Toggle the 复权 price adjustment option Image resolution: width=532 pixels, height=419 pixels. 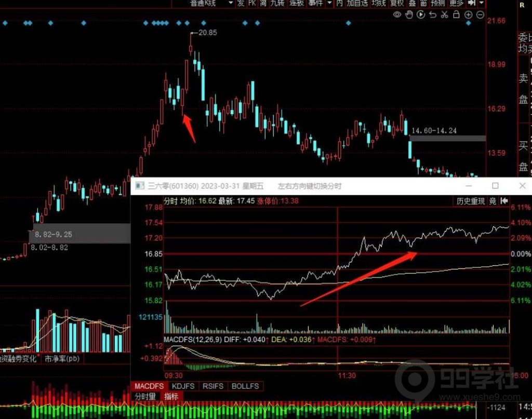[397, 3]
